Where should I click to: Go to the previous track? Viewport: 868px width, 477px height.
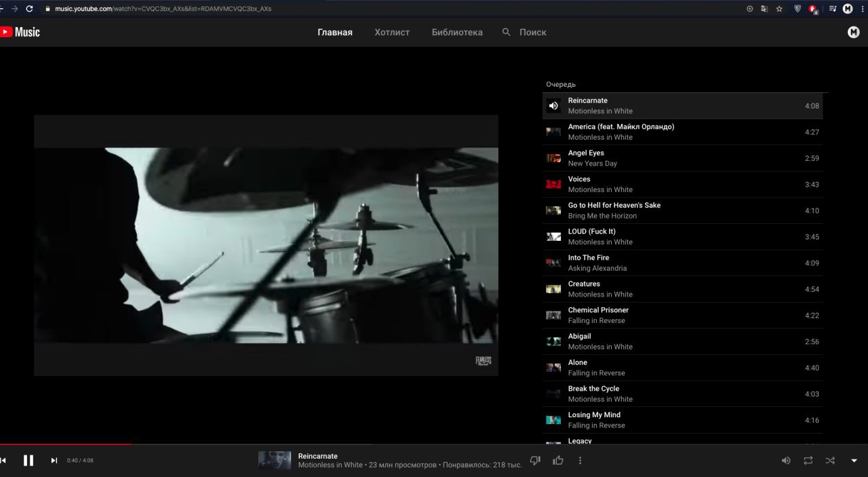coord(3,460)
